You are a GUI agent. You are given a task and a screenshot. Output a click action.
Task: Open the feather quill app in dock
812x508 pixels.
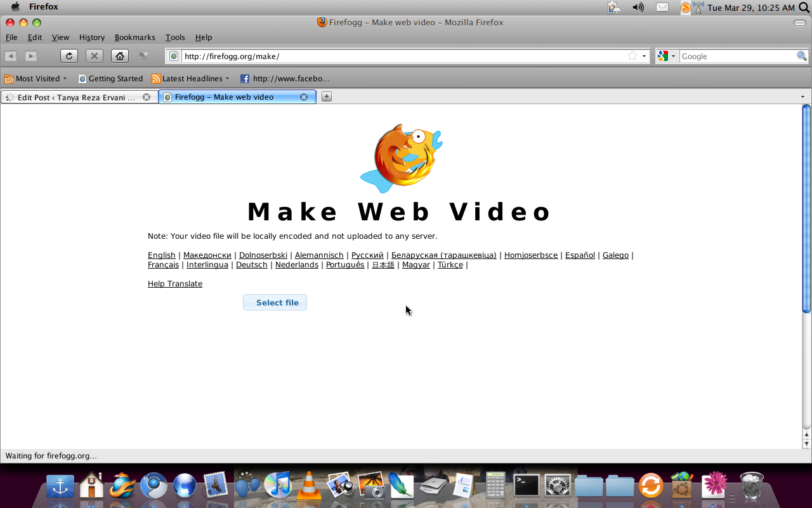point(402,486)
